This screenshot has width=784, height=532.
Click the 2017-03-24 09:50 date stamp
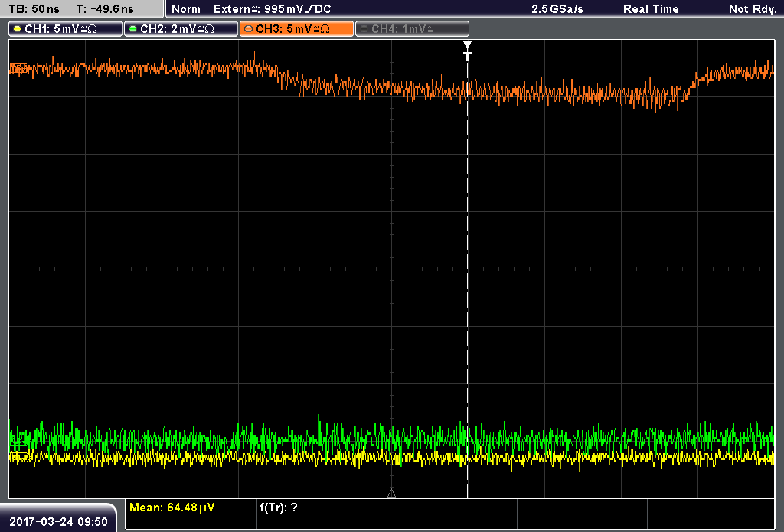(x=58, y=522)
